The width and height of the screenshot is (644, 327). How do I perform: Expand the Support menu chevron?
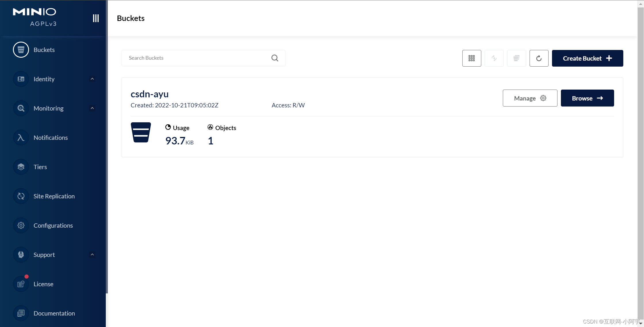click(x=92, y=255)
